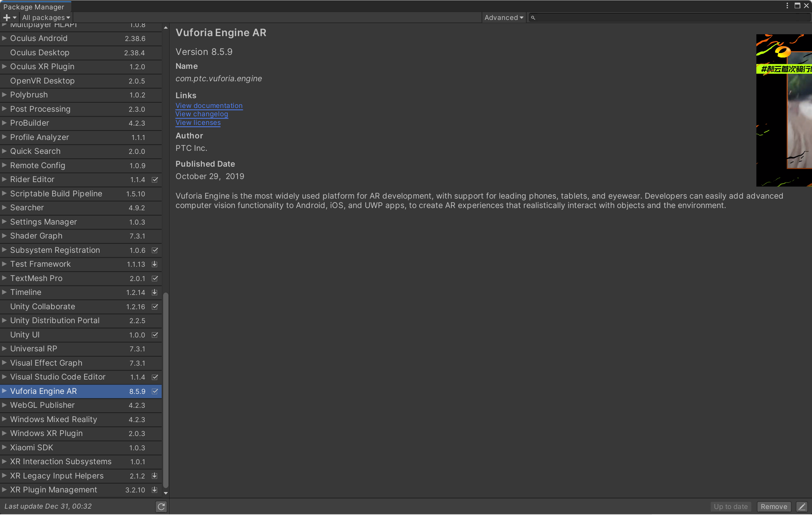The image size is (812, 515).
Task: Open the All packages filter dropdown
Action: [46, 18]
